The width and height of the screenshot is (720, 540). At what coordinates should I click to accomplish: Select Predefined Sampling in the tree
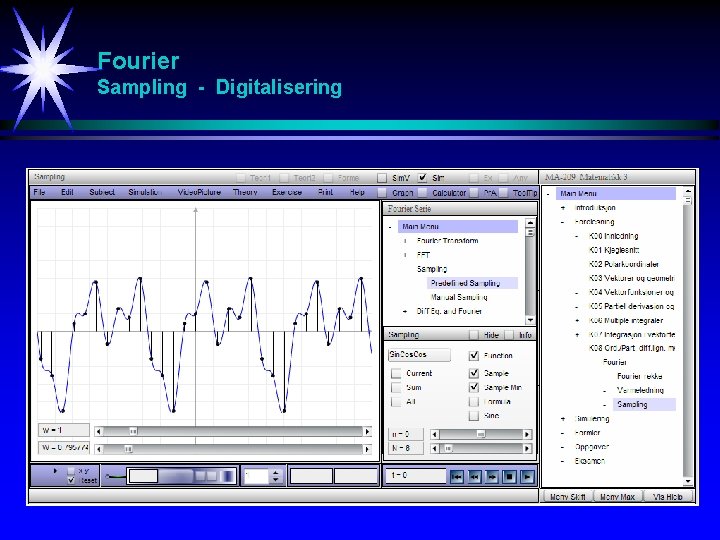click(472, 283)
